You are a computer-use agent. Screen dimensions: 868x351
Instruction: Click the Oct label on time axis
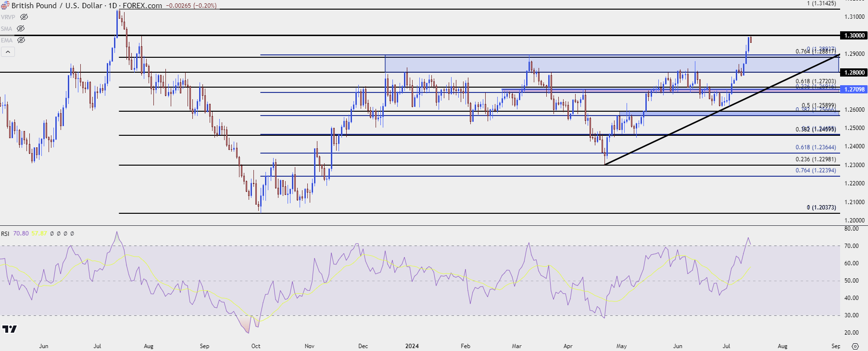(x=256, y=346)
